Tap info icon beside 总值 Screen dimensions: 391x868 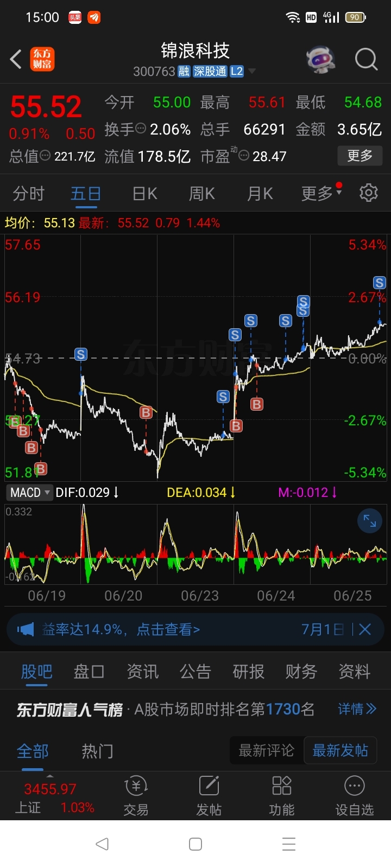pos(46,156)
